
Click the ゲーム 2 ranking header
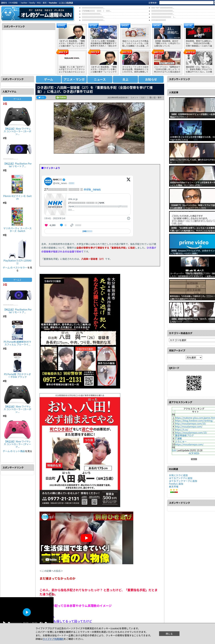pyautogui.click(x=17, y=280)
